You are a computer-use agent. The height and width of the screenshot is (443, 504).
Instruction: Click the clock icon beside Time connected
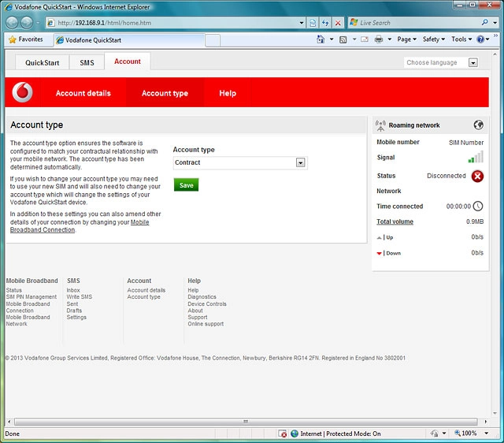click(478, 207)
